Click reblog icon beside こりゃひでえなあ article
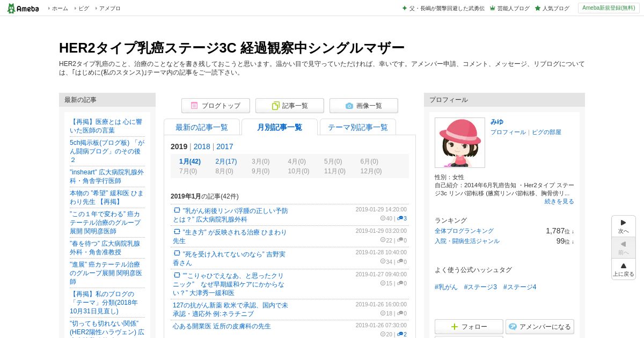 177,275
